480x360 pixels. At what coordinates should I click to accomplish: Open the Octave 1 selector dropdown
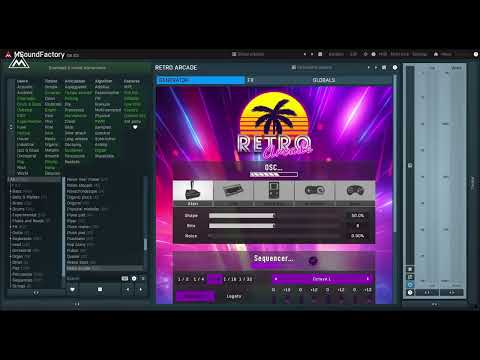(x=322, y=279)
